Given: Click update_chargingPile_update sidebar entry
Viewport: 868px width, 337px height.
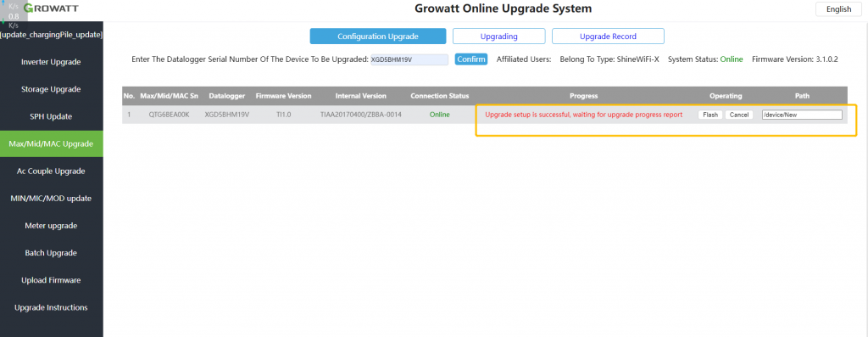Looking at the screenshot, I should (x=52, y=35).
